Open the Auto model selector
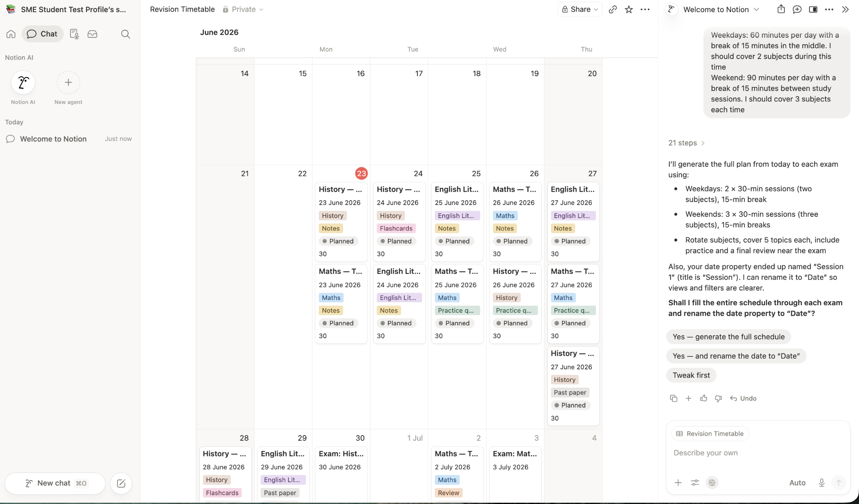859x504 pixels. click(797, 483)
